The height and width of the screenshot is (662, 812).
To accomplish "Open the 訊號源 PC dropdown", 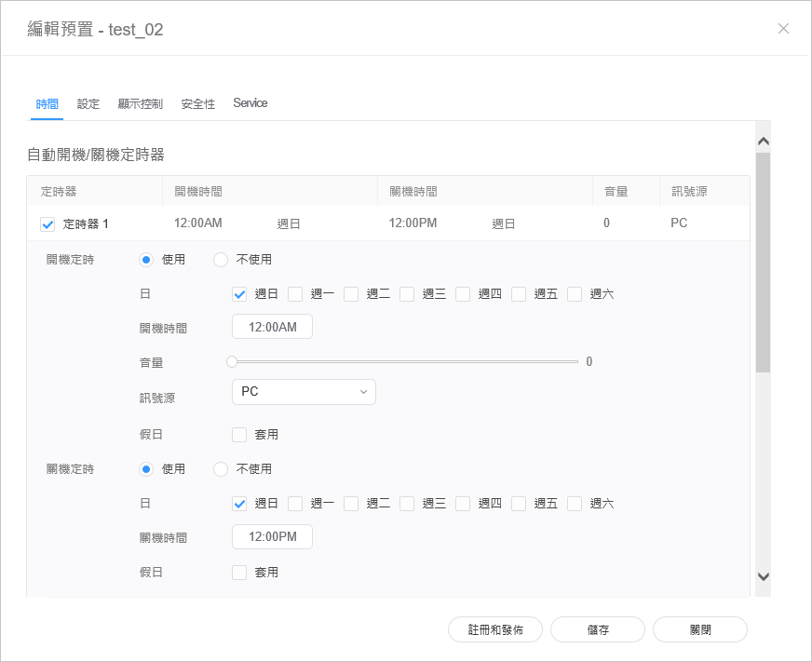I will click(304, 392).
